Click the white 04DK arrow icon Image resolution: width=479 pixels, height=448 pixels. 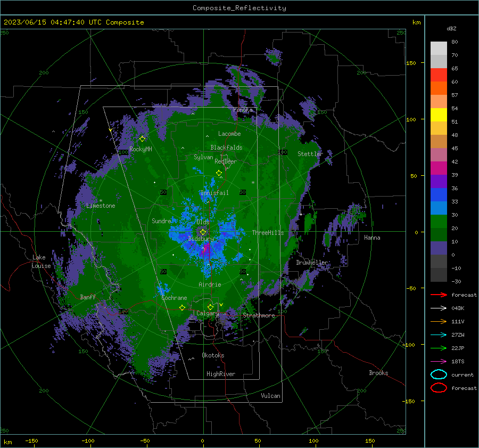click(439, 308)
